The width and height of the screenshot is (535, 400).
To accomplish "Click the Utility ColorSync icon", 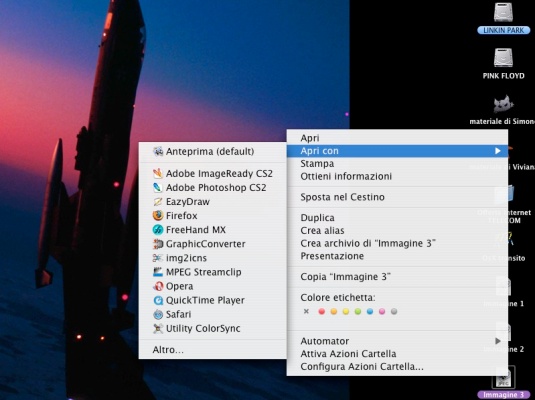I will coord(158,328).
